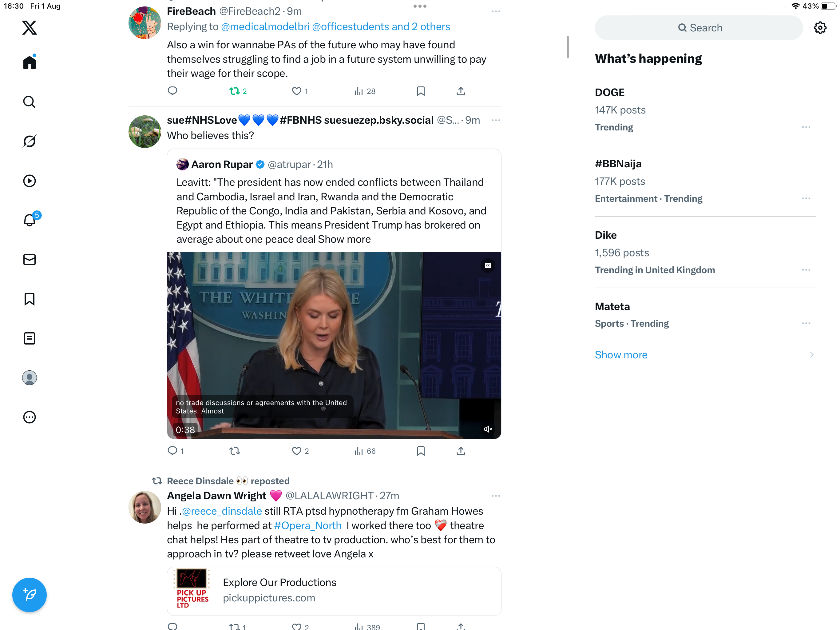Expand Show more trends chevron

tap(811, 354)
